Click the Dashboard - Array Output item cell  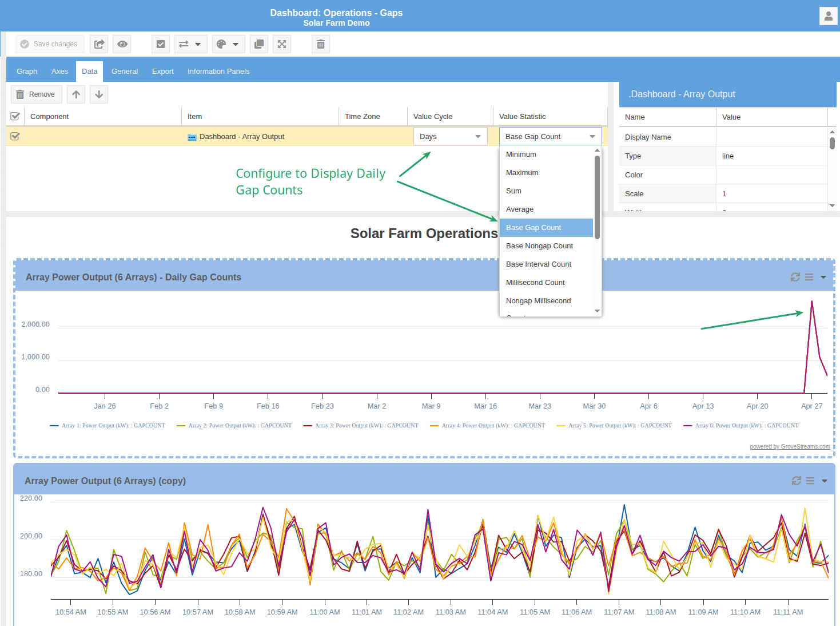point(260,136)
